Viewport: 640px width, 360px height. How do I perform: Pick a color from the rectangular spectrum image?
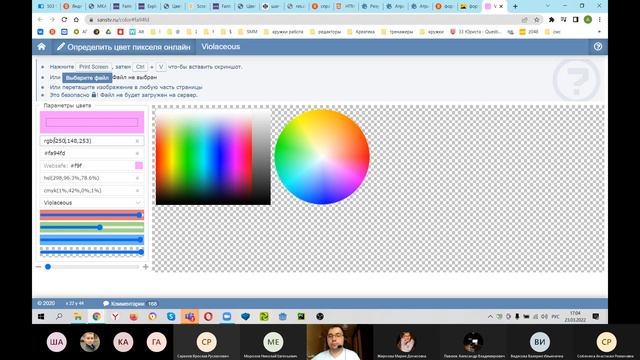(x=213, y=157)
